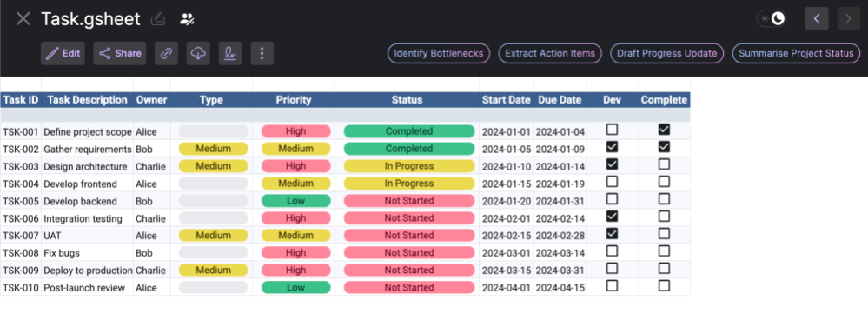Check Complete box for TSK-008
Screen dimensions: 868x334
click(x=664, y=250)
